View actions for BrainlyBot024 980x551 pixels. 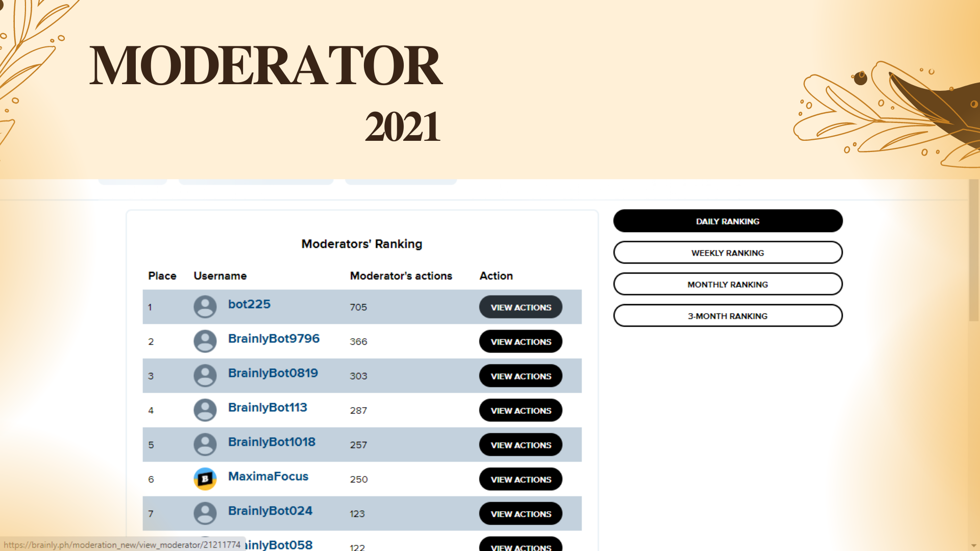point(521,513)
